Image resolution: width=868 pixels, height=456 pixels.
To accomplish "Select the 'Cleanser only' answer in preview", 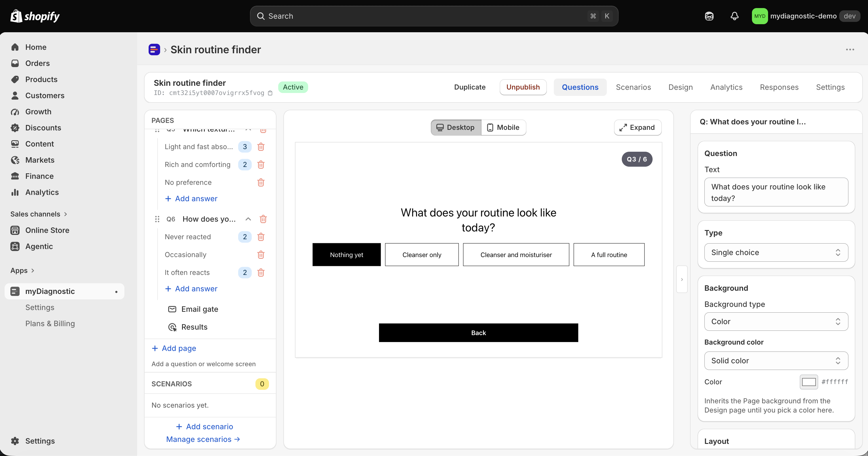I will point(422,255).
